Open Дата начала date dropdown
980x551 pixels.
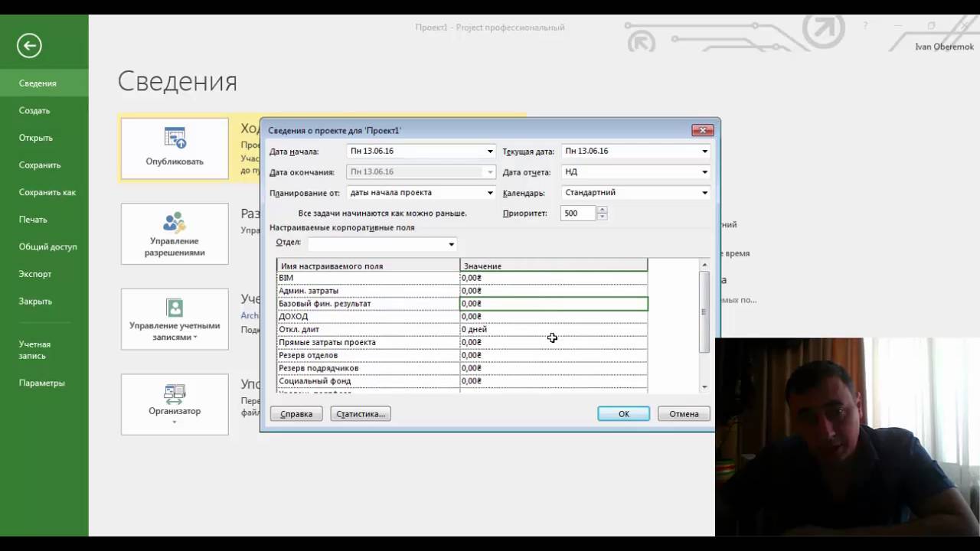(x=490, y=152)
